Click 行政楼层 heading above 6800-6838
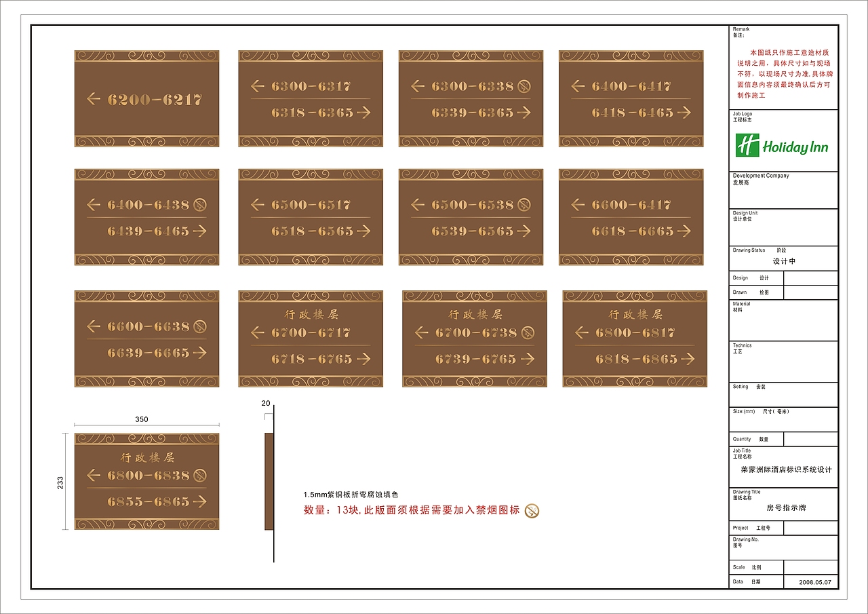The image size is (868, 614). click(x=148, y=457)
